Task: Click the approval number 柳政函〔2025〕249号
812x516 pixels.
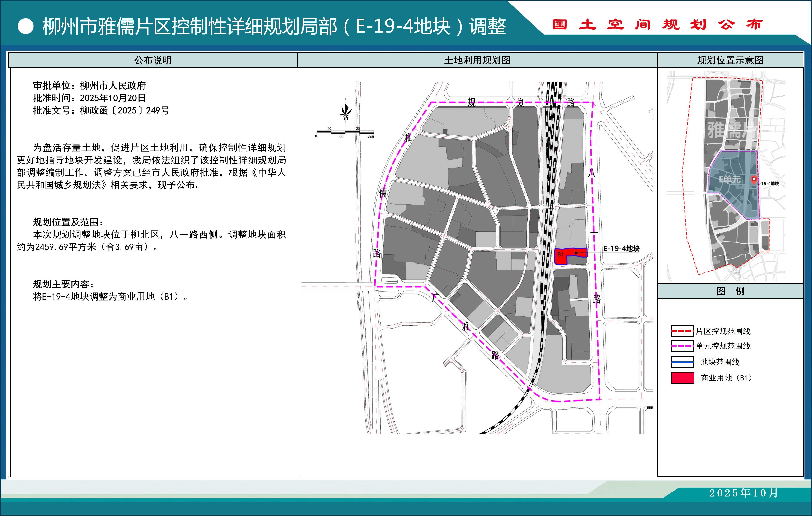Action: (x=124, y=111)
